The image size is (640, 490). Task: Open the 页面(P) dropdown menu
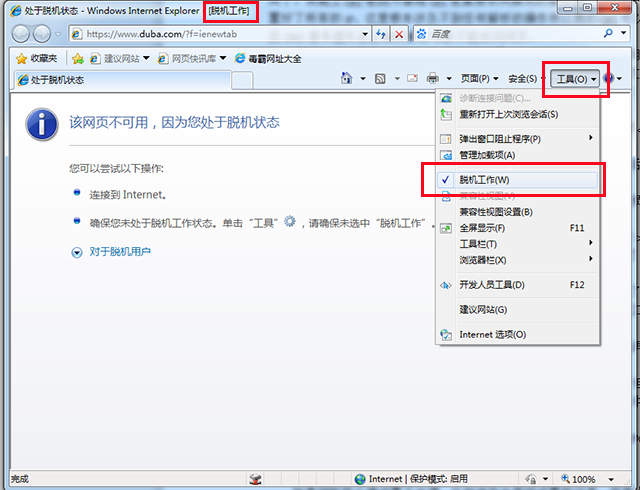[480, 79]
